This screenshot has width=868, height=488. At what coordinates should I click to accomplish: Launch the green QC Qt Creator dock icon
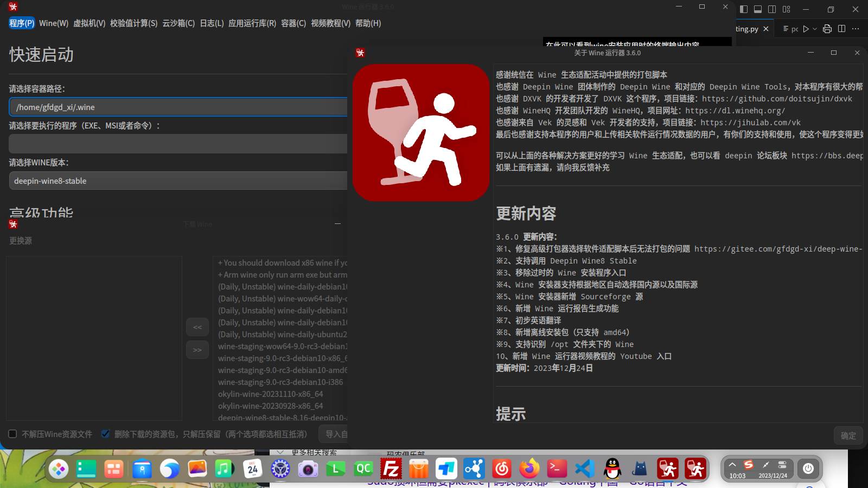click(x=363, y=468)
